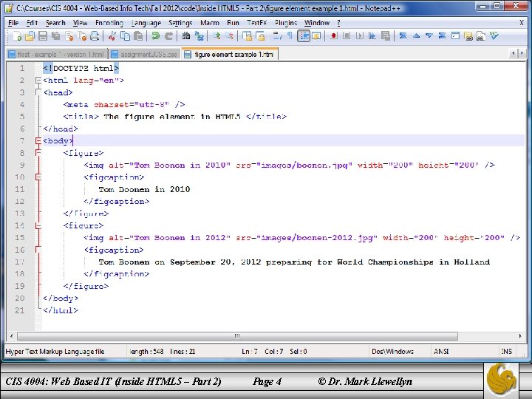This screenshot has height=399, width=532.
Task: Click the Synchronize Horizontal Scrolling icon
Action: point(260,35)
